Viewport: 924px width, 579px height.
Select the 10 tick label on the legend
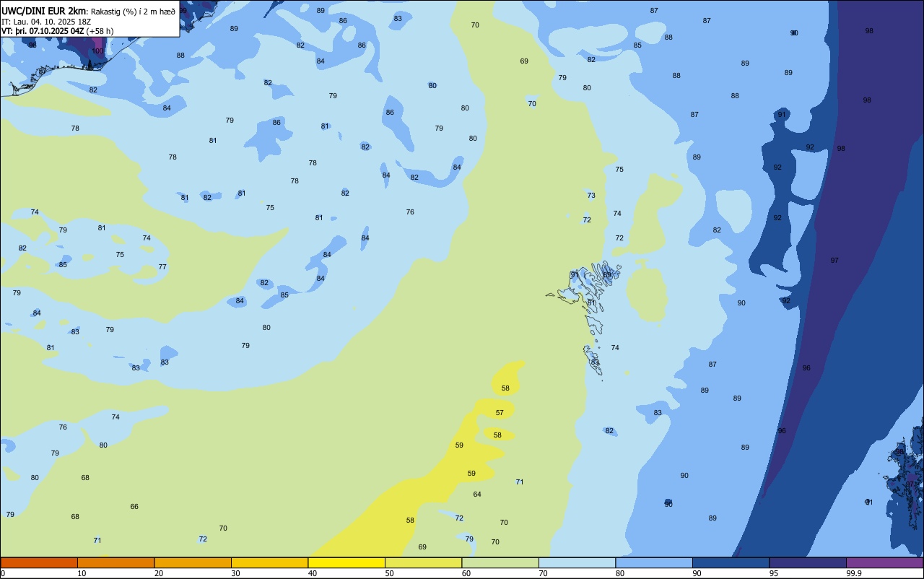point(82,573)
